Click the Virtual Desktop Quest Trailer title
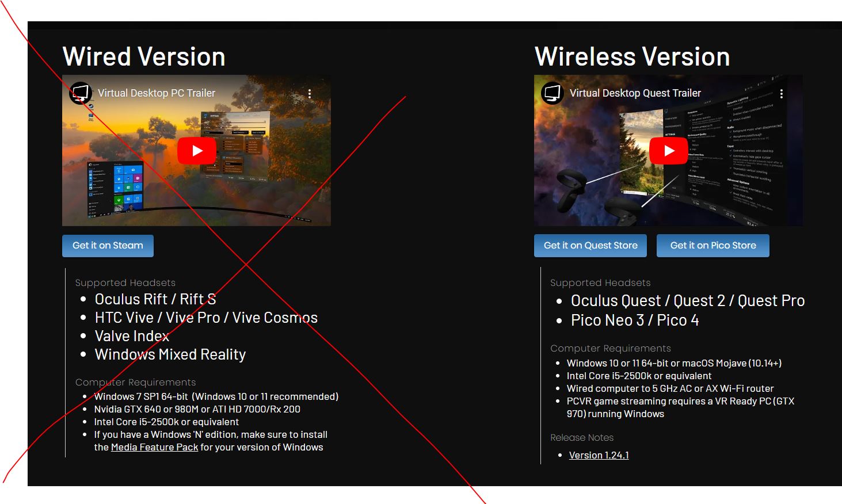Image resolution: width=842 pixels, height=504 pixels. click(635, 93)
